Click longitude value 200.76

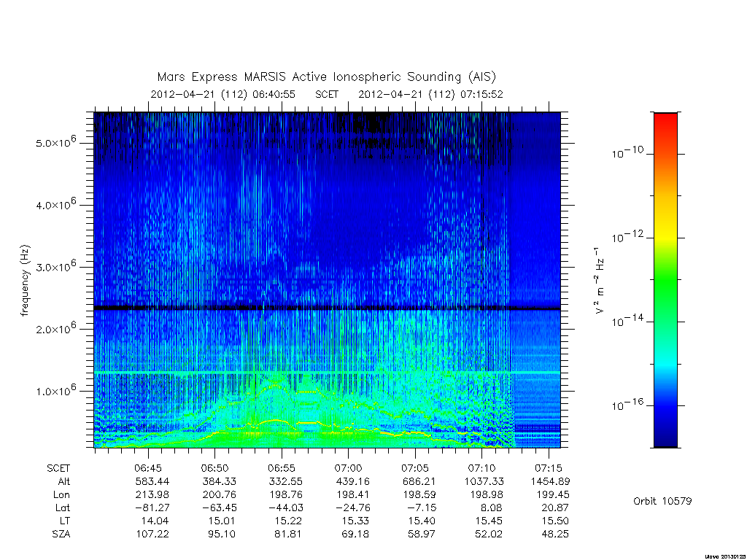click(x=219, y=495)
